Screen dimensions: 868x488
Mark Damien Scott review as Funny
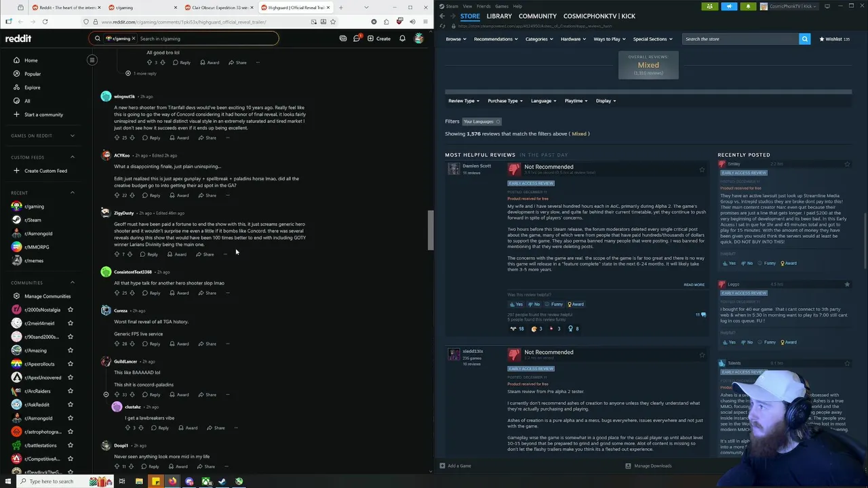point(554,304)
